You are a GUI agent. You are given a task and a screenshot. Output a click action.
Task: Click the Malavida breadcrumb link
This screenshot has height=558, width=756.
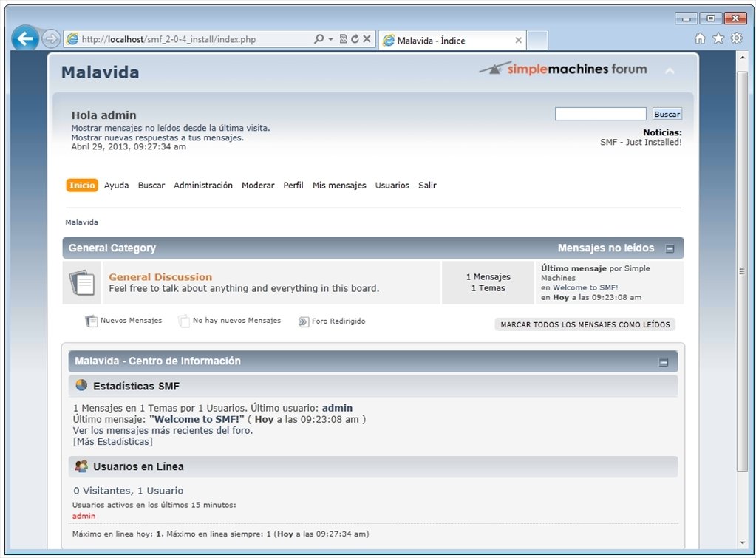[x=81, y=222]
